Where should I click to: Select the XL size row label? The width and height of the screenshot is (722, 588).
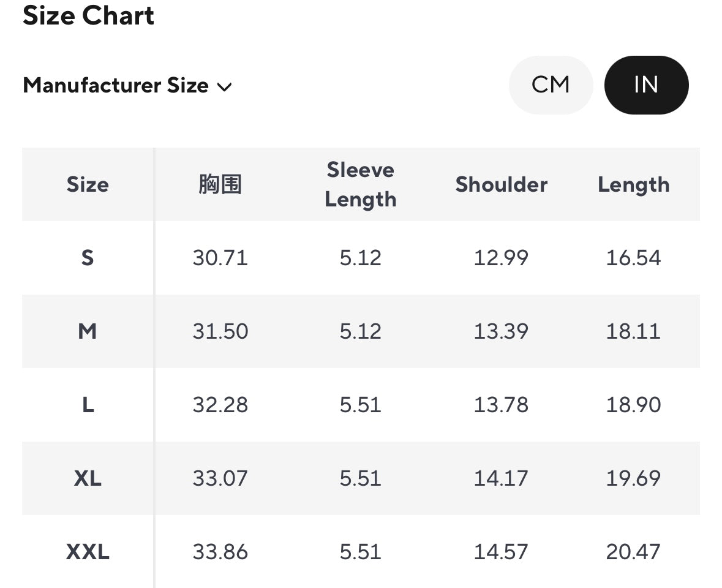88,478
